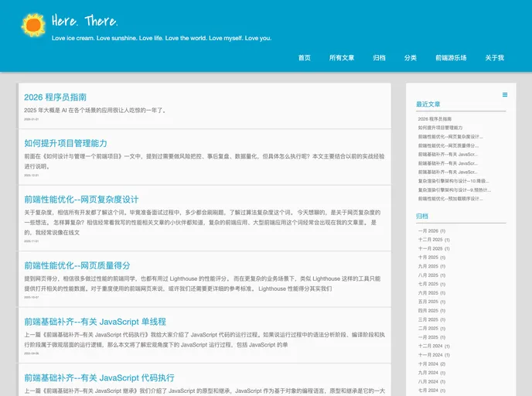Open the 所有文章 nav item
This screenshot has height=396, width=532.
coord(342,58)
